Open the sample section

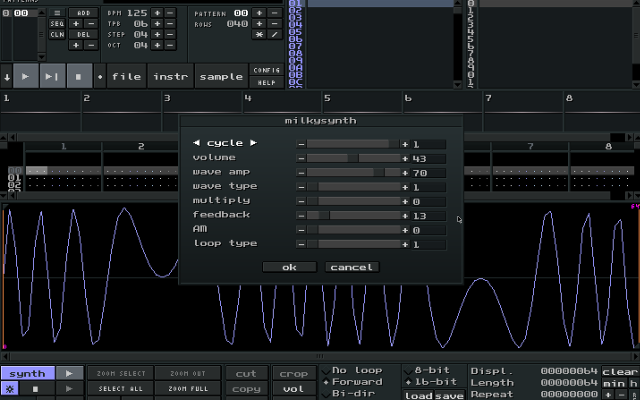pos(221,76)
